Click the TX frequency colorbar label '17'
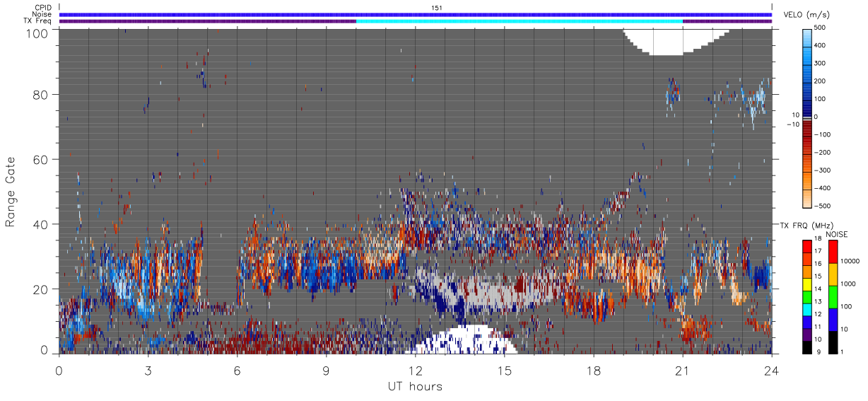868x401 pixels. point(818,251)
